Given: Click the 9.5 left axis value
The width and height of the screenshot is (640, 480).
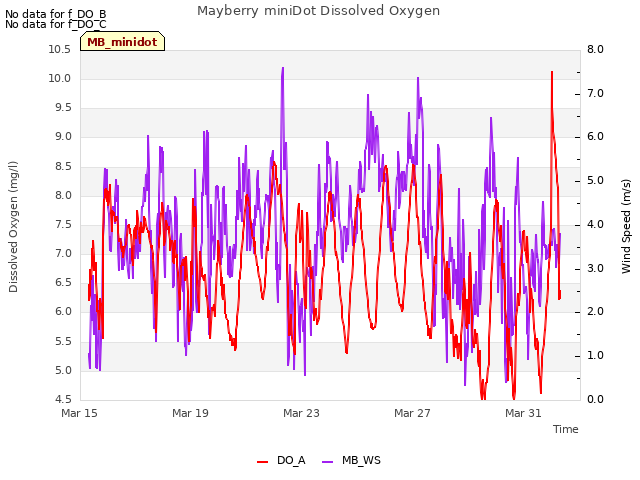Looking at the screenshot, I should click(63, 108).
